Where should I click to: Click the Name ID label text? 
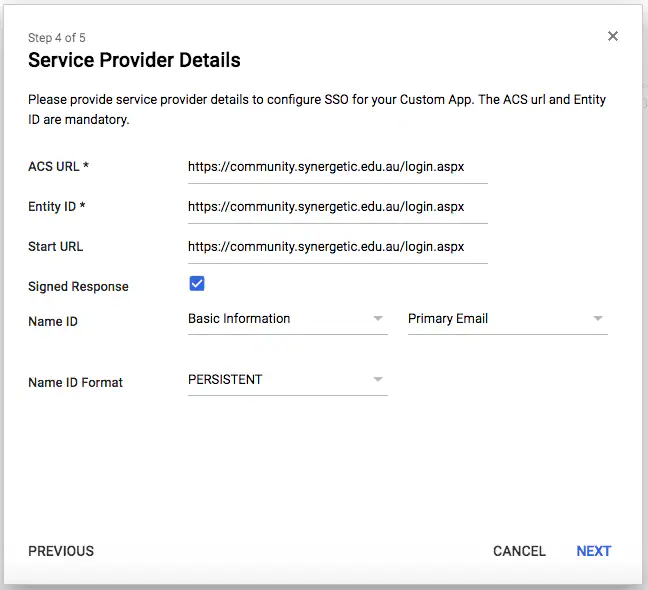(53, 322)
